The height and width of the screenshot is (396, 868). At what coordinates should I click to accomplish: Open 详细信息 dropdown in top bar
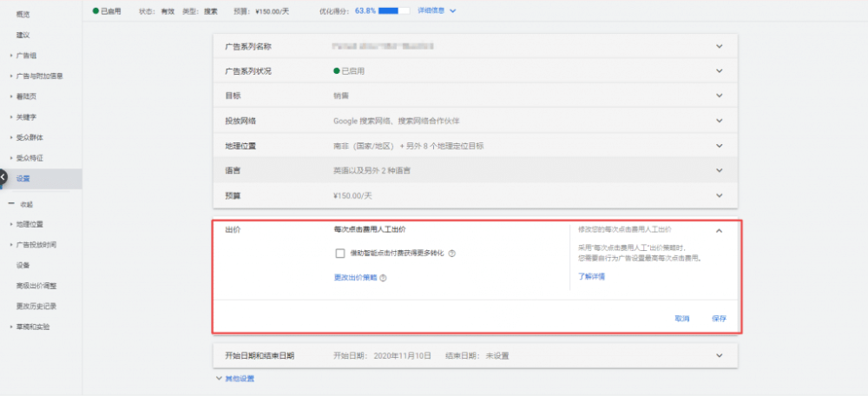tap(437, 10)
